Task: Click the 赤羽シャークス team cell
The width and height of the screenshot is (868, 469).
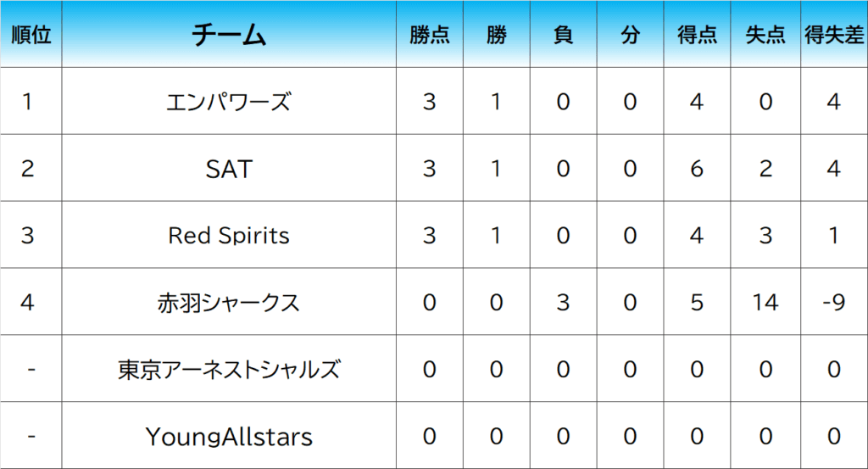Action: (x=229, y=302)
